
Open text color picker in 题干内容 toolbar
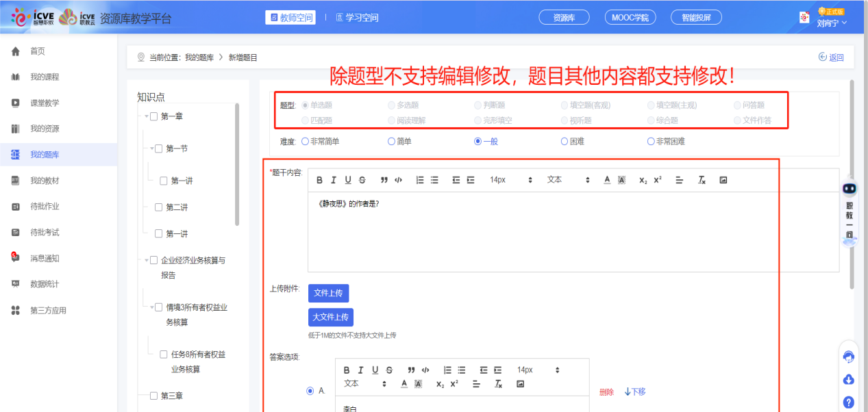(607, 180)
